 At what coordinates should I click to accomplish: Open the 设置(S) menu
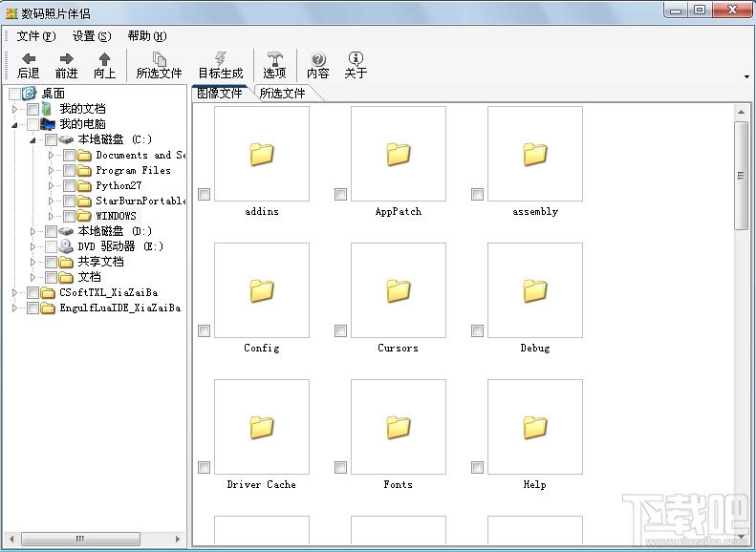click(92, 36)
